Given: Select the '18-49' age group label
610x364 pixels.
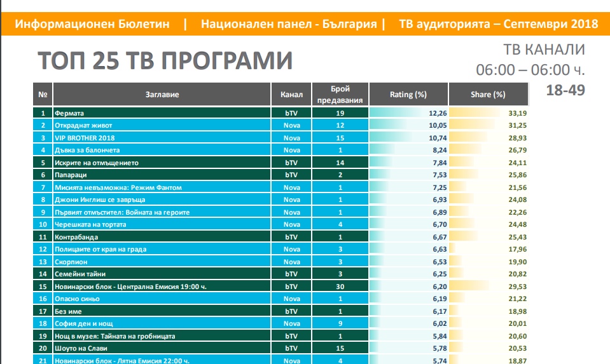Looking at the screenshot, I should (x=565, y=90).
